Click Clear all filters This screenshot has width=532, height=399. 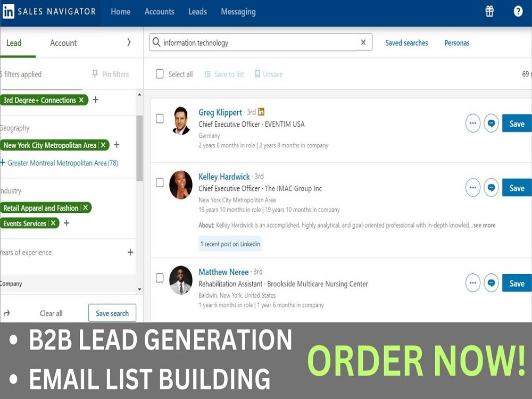51,313
